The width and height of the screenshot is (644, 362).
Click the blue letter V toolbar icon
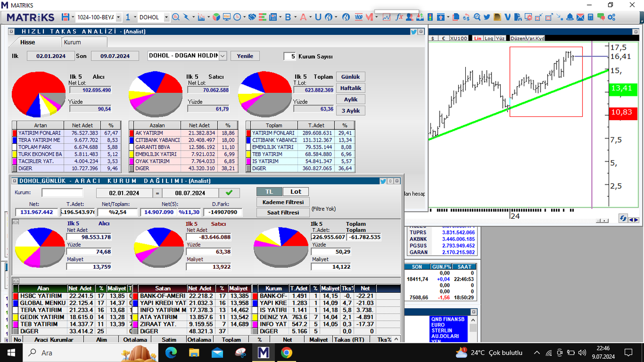507,17
